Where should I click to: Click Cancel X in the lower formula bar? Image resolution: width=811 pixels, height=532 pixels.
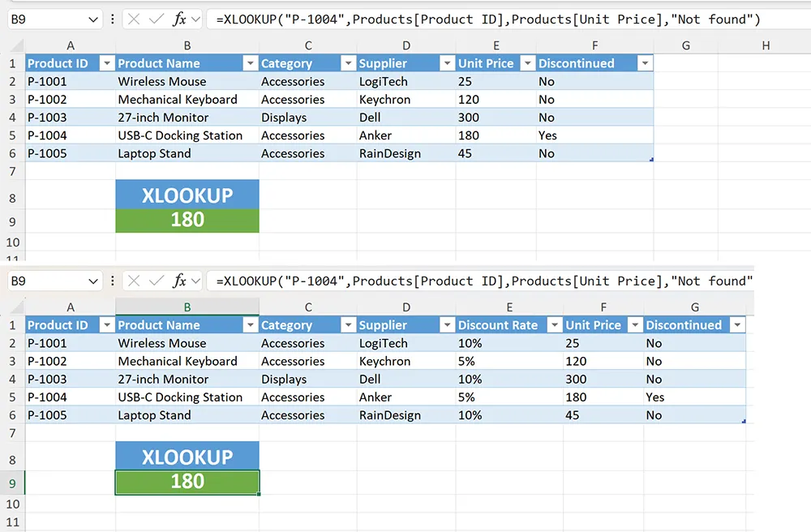coord(135,281)
